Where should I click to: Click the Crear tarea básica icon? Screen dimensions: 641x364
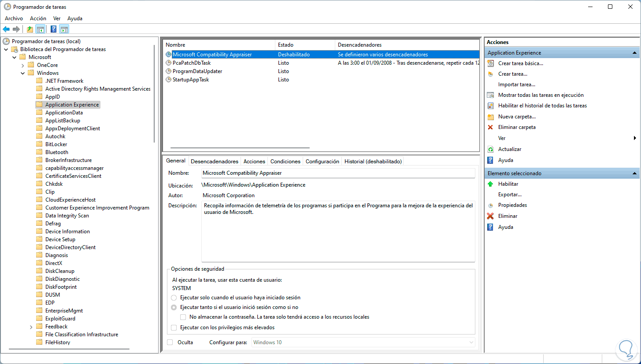tap(490, 63)
